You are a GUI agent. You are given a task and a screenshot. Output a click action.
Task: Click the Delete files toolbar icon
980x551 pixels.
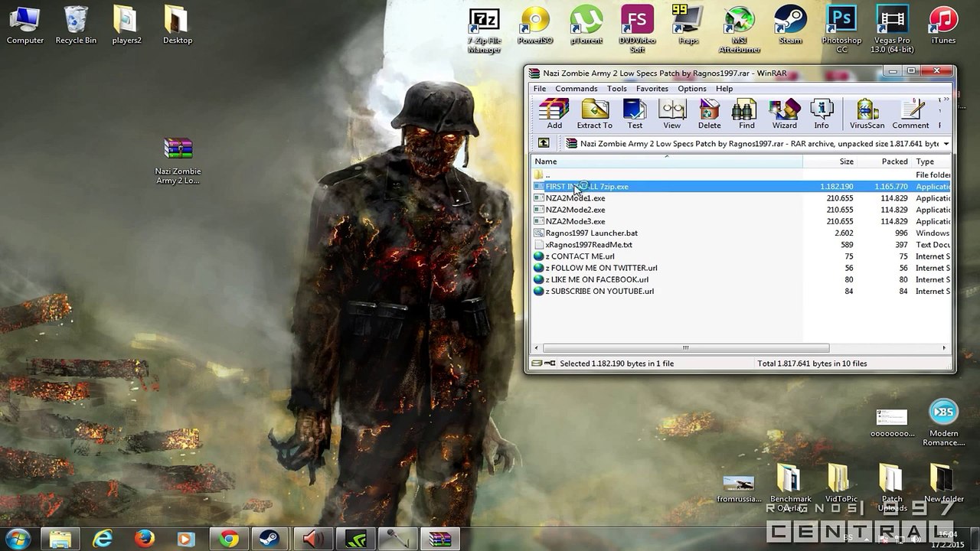click(x=709, y=114)
